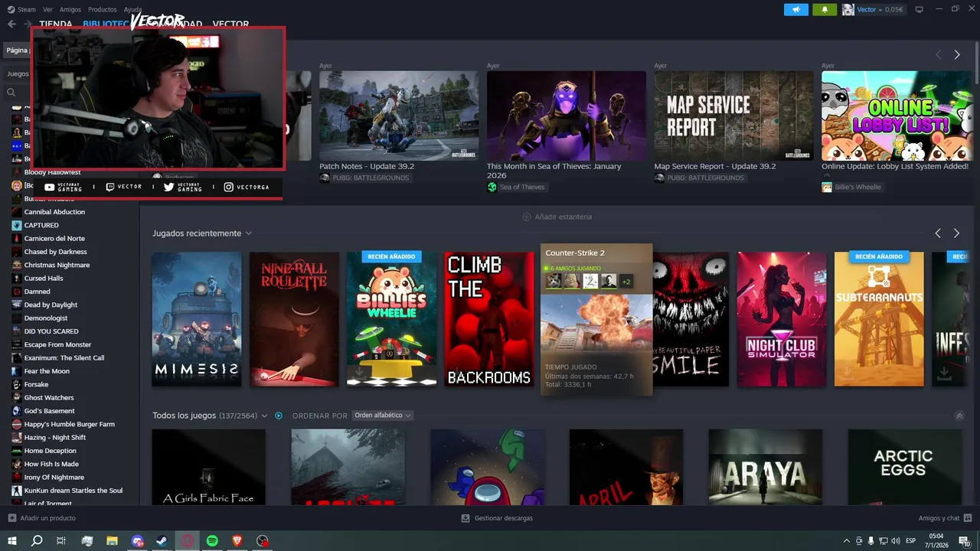Click the back arrow navigation button

tap(11, 24)
